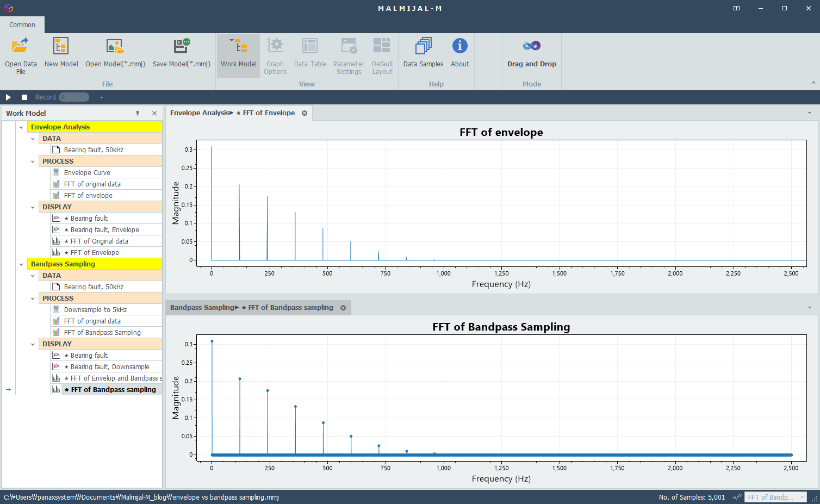Close the FFT of Bandpass sampling tab

tap(343, 308)
